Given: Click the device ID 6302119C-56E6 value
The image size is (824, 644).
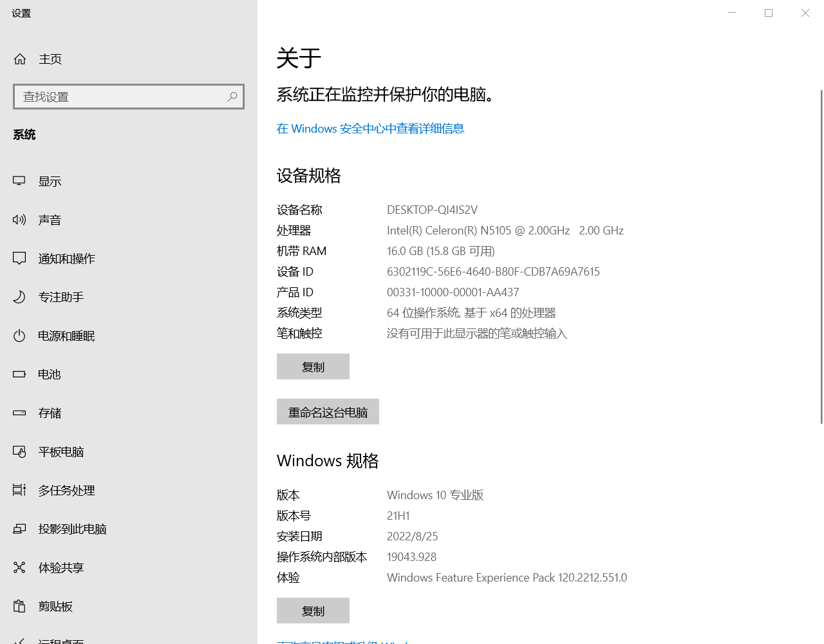Looking at the screenshot, I should click(x=493, y=272).
